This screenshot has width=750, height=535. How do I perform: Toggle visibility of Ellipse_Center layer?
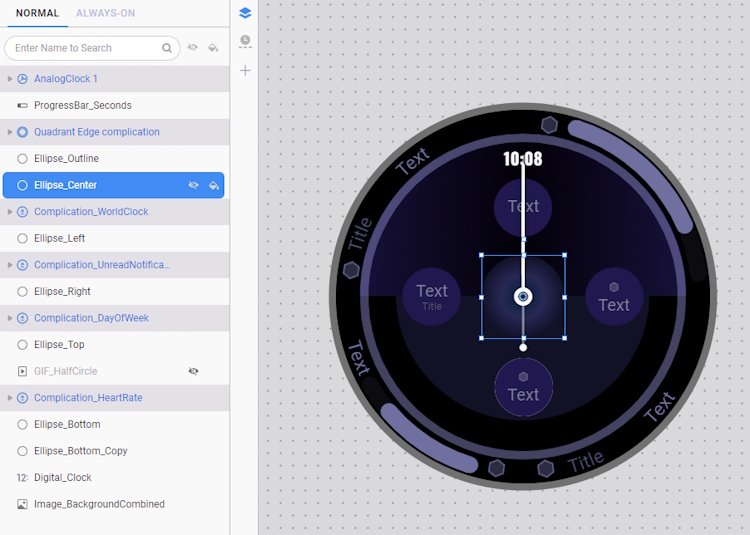tap(194, 185)
